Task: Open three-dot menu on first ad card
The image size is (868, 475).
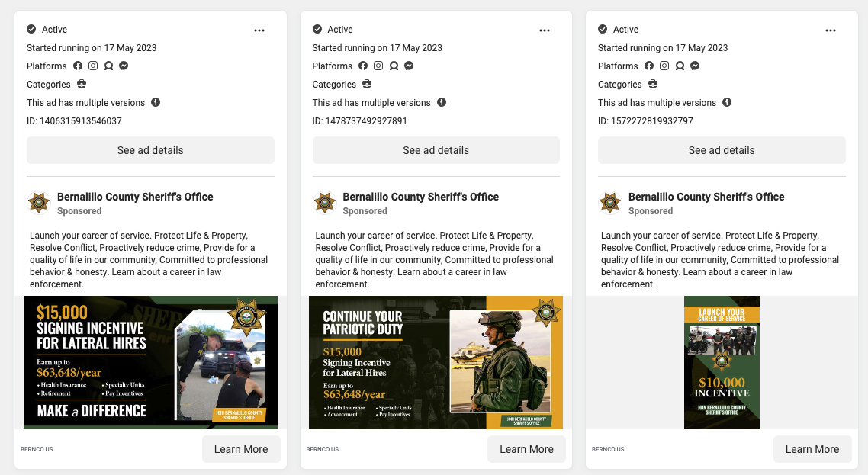Action: tap(259, 30)
